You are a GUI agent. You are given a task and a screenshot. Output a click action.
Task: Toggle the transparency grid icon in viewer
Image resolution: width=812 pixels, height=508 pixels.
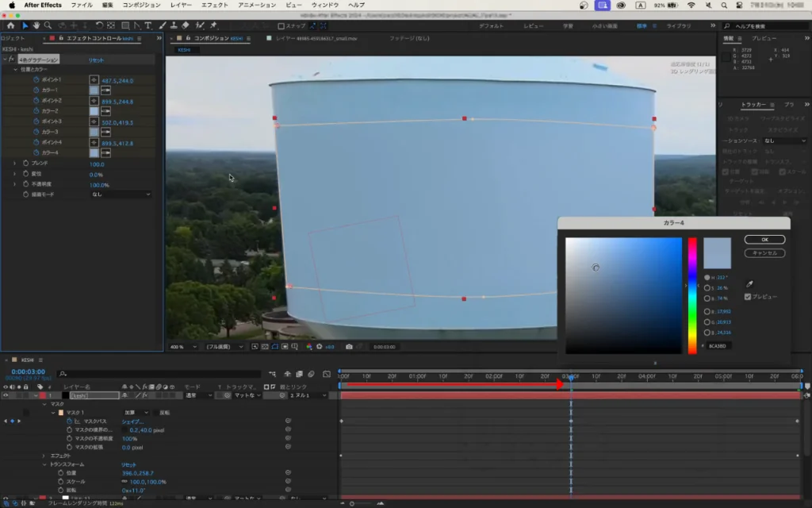(x=265, y=347)
